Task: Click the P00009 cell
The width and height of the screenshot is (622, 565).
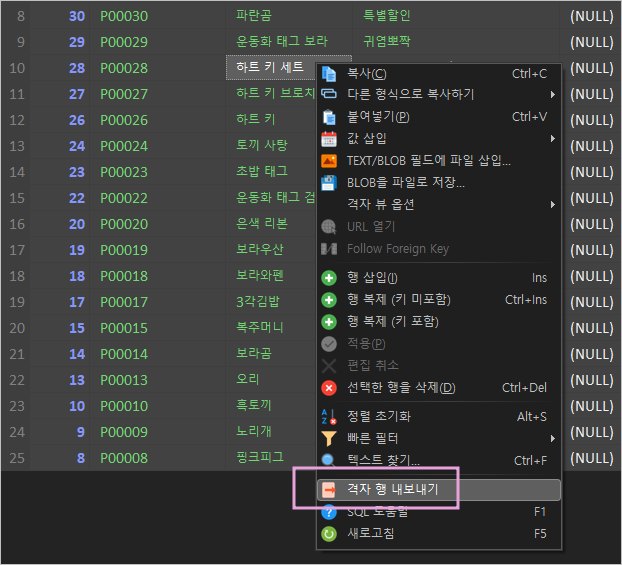Action: coord(158,432)
